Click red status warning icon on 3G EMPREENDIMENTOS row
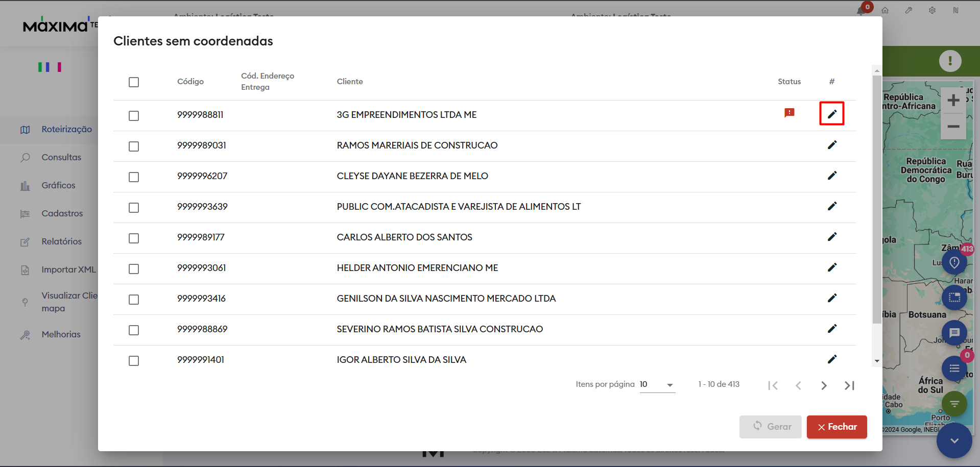Screen dimensions: 980x467 789,113
